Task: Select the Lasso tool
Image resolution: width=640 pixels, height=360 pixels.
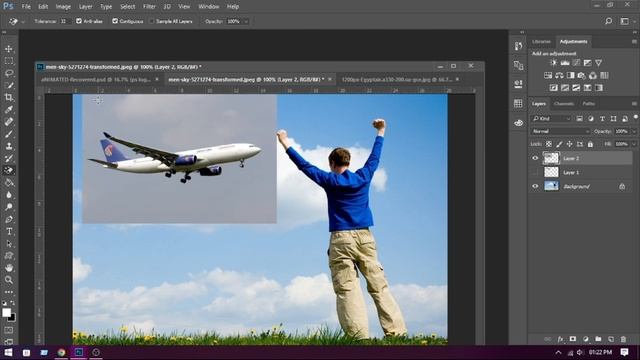Action: tap(9, 73)
